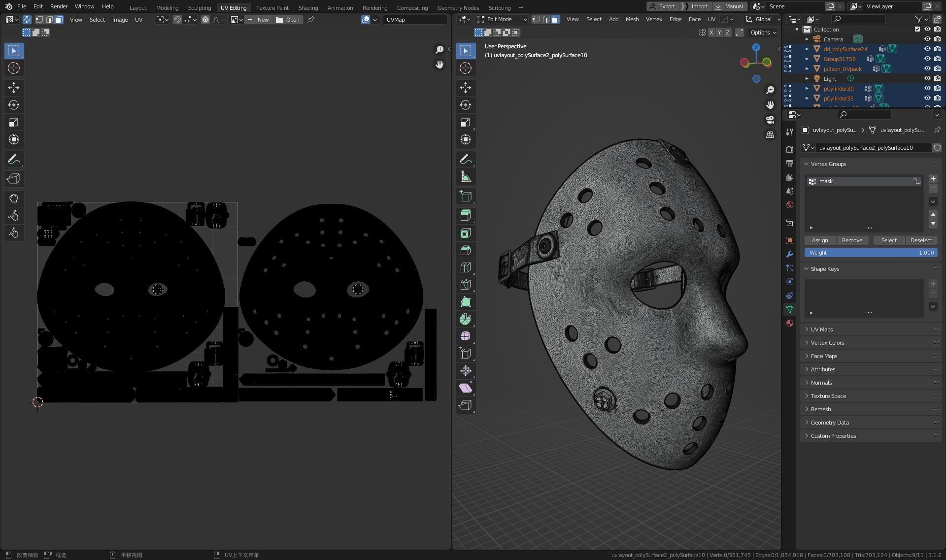Click the Export button
The image size is (946, 560).
tap(663, 6)
